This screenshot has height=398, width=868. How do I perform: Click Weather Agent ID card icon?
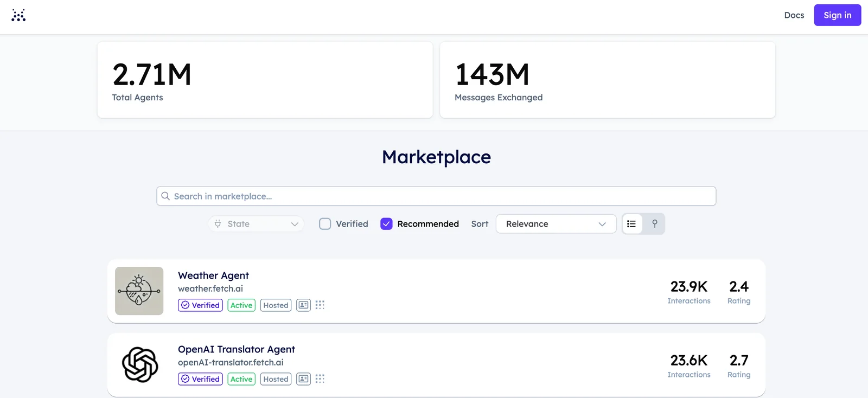pos(303,305)
